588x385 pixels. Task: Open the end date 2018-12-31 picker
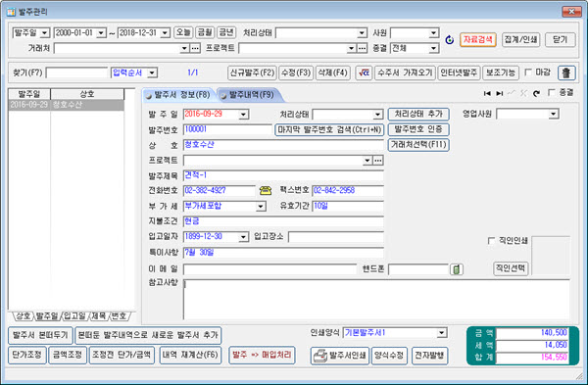click(165, 33)
